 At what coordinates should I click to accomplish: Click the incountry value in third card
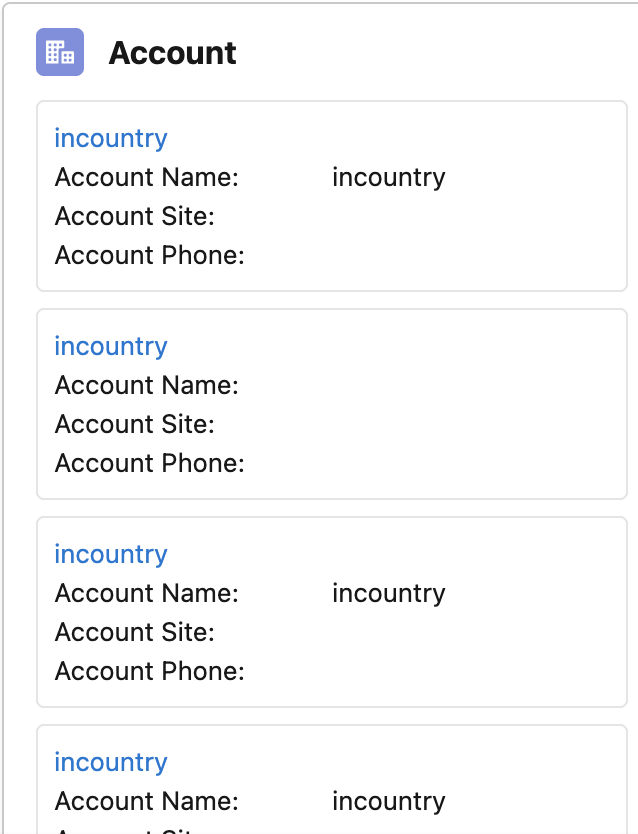[389, 593]
